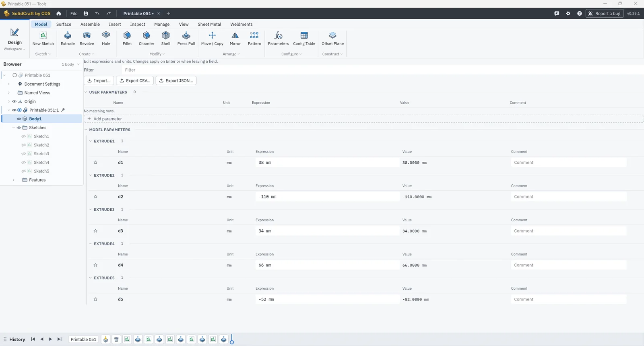Open the Config Table
644x346 pixels.
[x=304, y=39]
